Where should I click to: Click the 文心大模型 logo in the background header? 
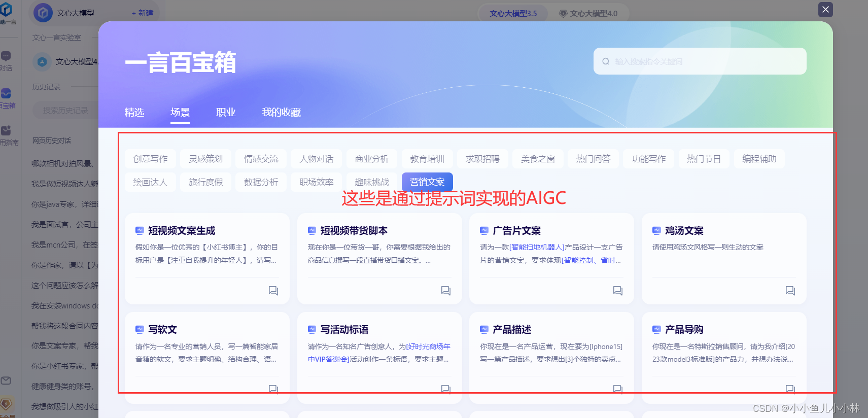point(43,13)
